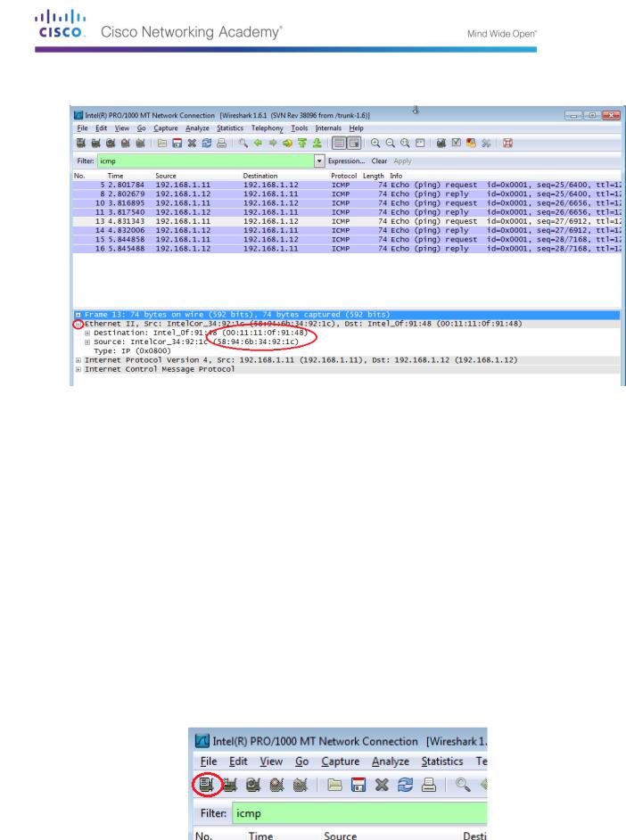This screenshot has height=840, width=626.
Task: Open the display filter history dropdown
Action: click(319, 161)
